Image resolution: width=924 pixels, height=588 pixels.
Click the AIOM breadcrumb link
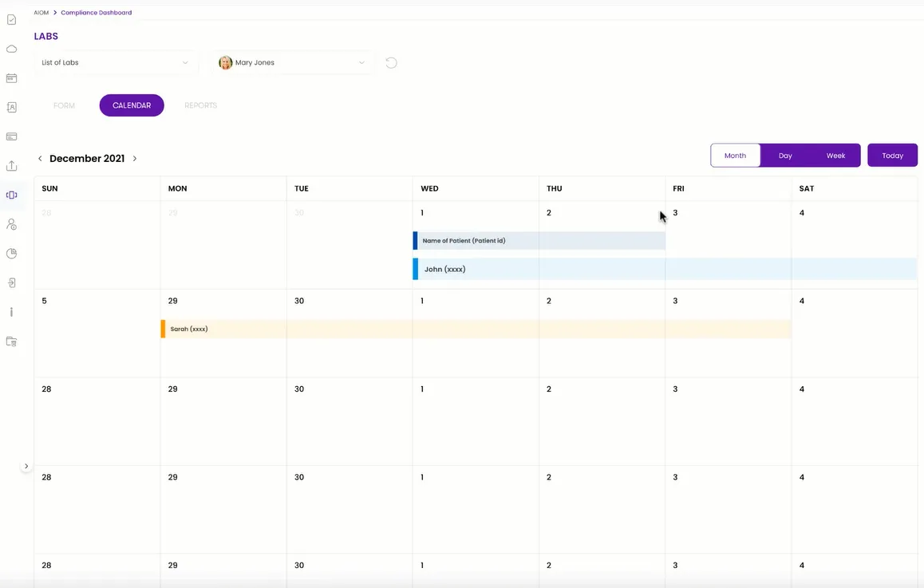point(41,13)
